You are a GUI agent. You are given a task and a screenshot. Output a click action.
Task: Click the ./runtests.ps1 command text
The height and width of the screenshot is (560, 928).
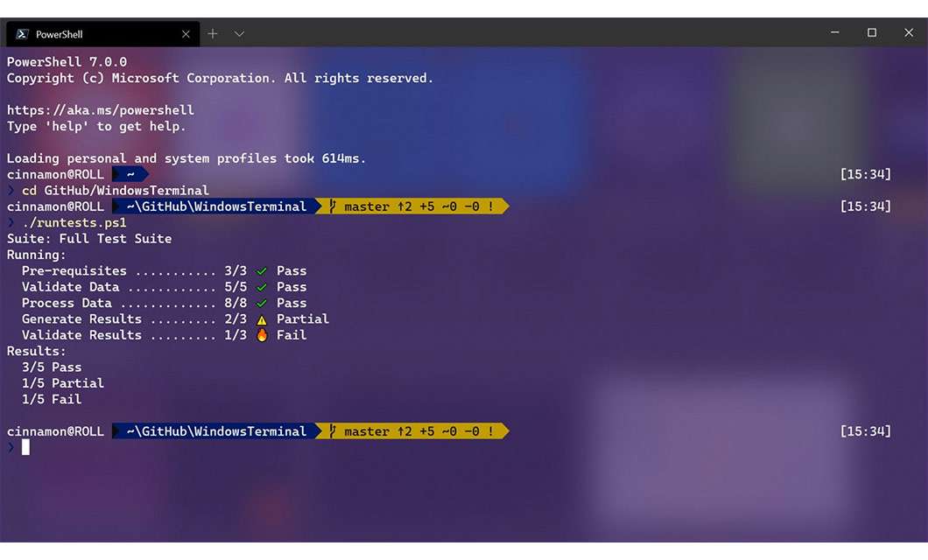[74, 223]
